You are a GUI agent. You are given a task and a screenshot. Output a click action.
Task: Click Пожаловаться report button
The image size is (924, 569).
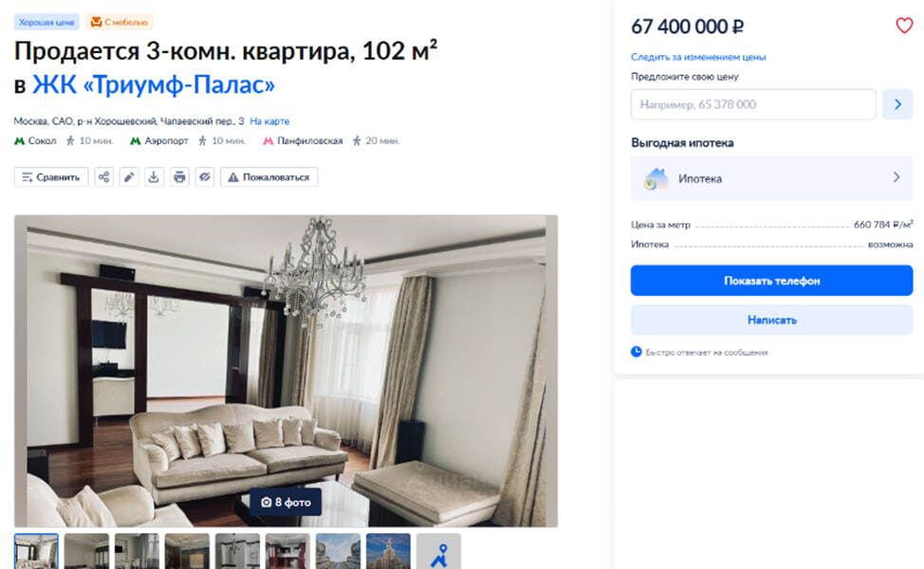point(269,176)
